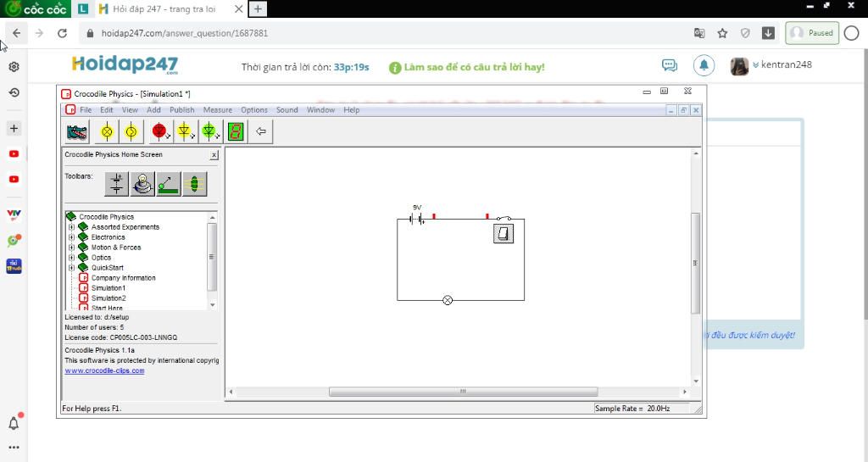The image size is (868, 462).
Task: Bookmark this page with the star icon
Action: click(722, 33)
